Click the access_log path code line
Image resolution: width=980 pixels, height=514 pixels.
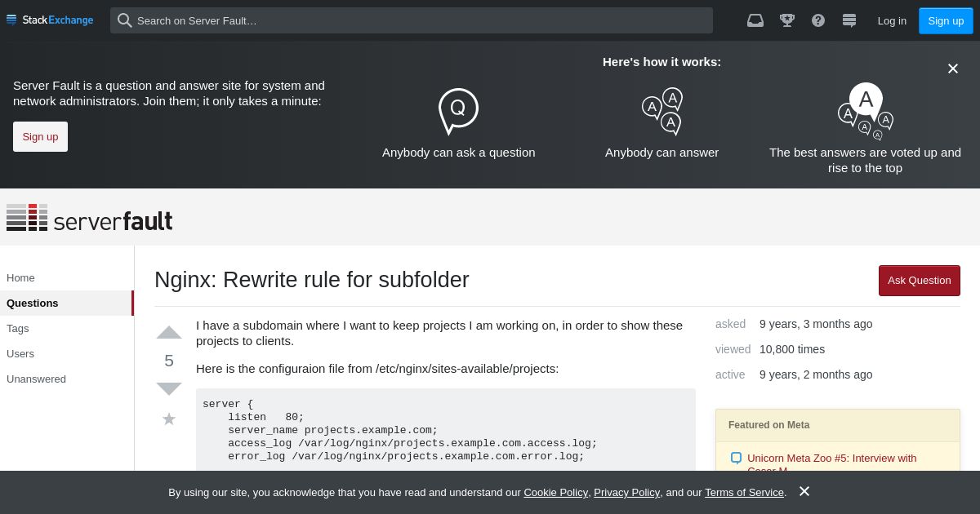[412, 443]
